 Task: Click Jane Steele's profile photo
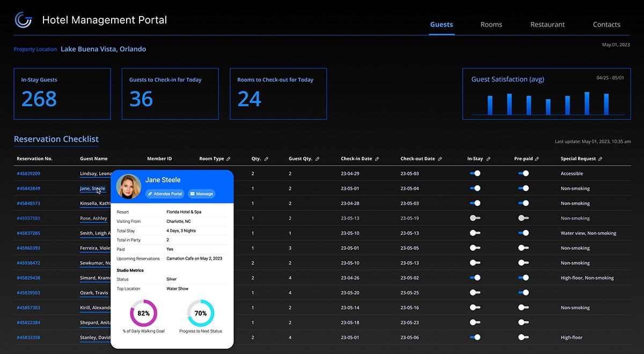coord(129,186)
